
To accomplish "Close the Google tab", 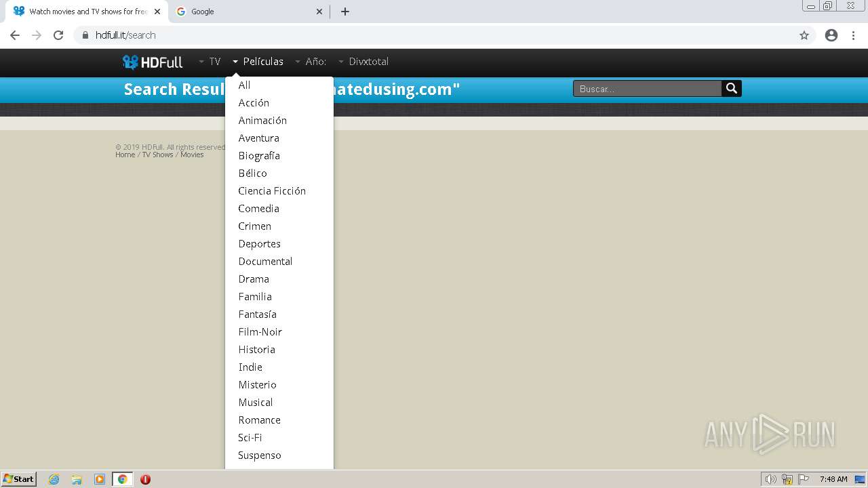I will click(x=319, y=12).
